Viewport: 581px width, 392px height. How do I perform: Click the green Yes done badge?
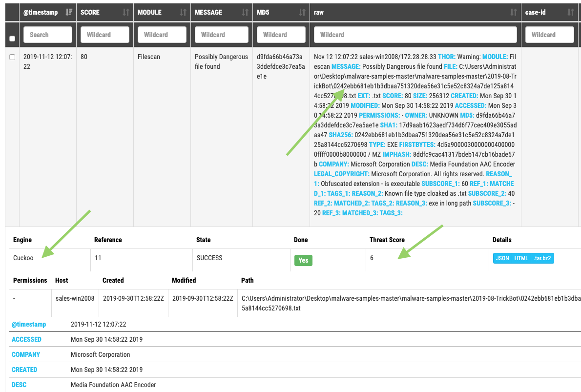(x=303, y=260)
